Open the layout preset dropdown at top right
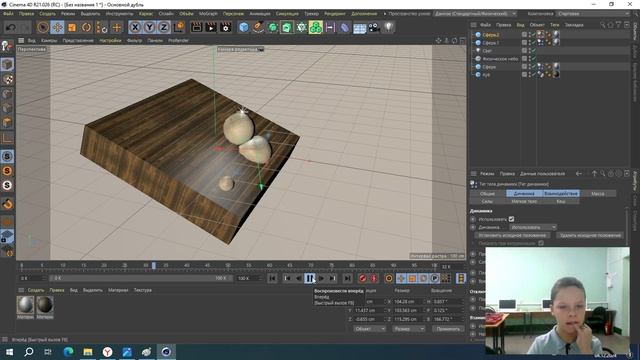 point(592,13)
